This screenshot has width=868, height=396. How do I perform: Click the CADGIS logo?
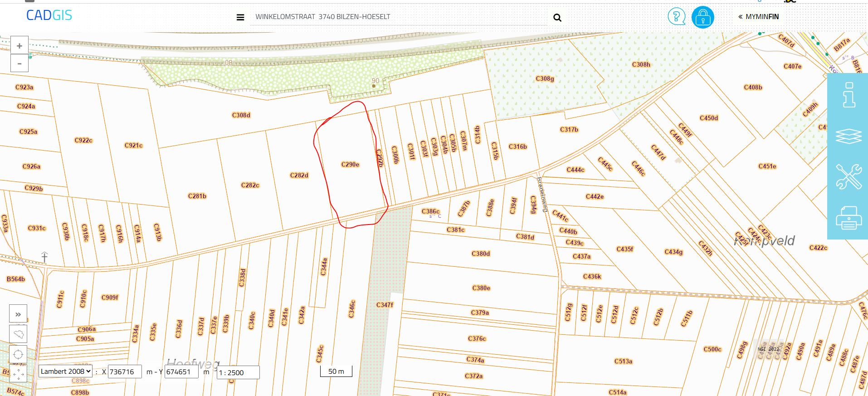[x=49, y=15]
